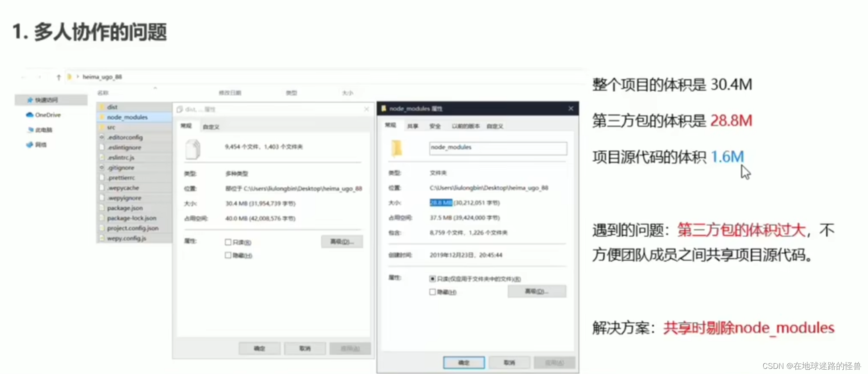Open Customize (自定义) tab in node_modules properties

click(x=495, y=126)
